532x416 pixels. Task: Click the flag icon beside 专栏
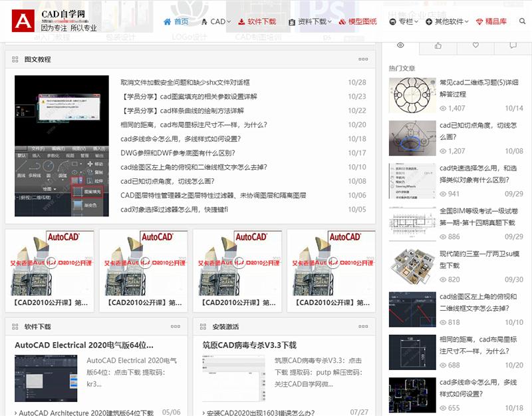[392, 21]
